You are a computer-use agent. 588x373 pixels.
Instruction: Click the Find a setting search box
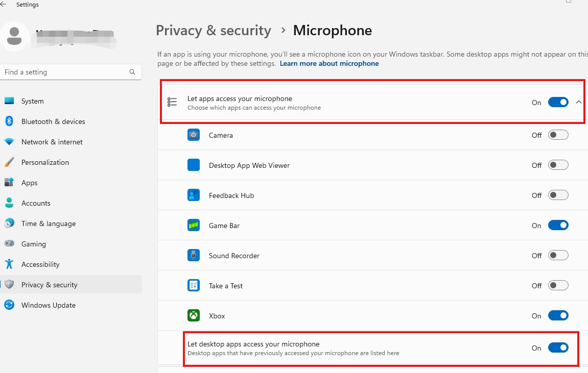coord(71,72)
